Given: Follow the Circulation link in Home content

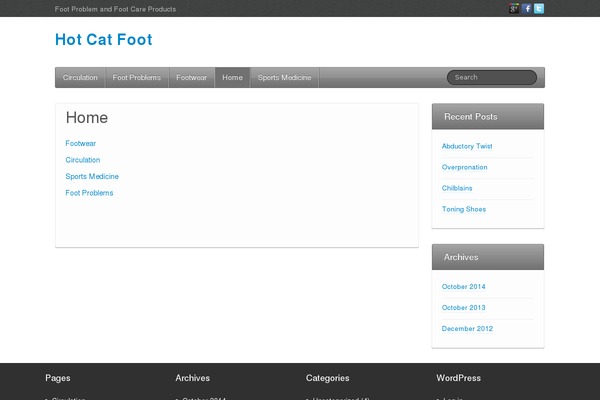Looking at the screenshot, I should 83,160.
